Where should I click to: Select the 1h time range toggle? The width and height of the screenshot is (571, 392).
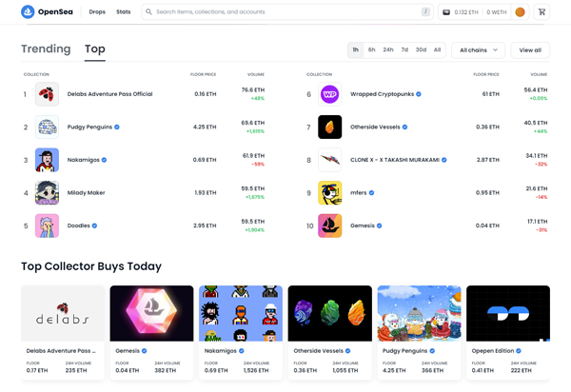tap(355, 49)
